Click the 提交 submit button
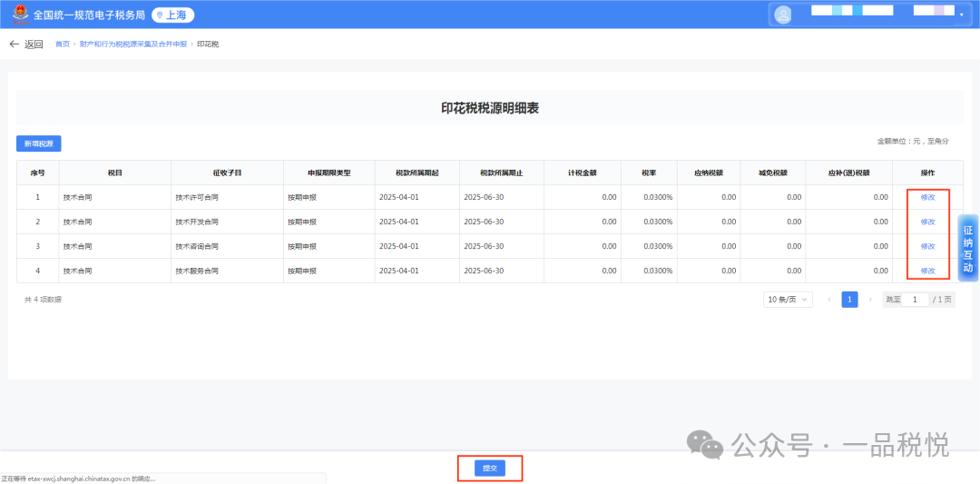Viewport: 980px width, 484px height. [x=490, y=468]
